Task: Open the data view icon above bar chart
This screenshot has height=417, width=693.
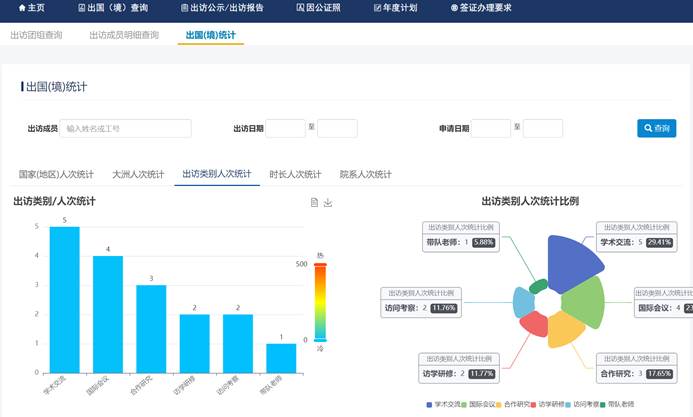Action: pyautogui.click(x=314, y=202)
